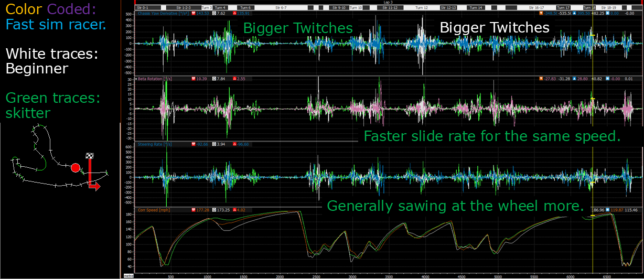Click the Beta Rotation cursor value 40.82
Image resolution: width=644 pixels, height=279 pixels.
(x=597, y=79)
